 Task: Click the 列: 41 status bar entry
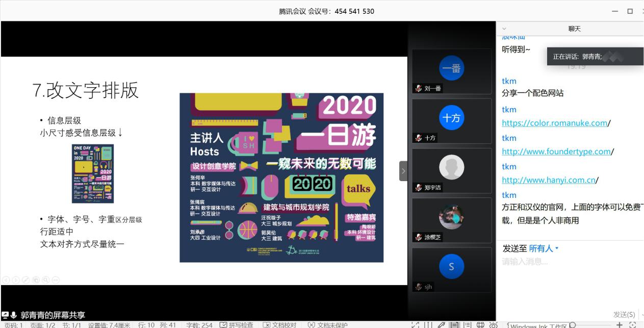coord(168,325)
